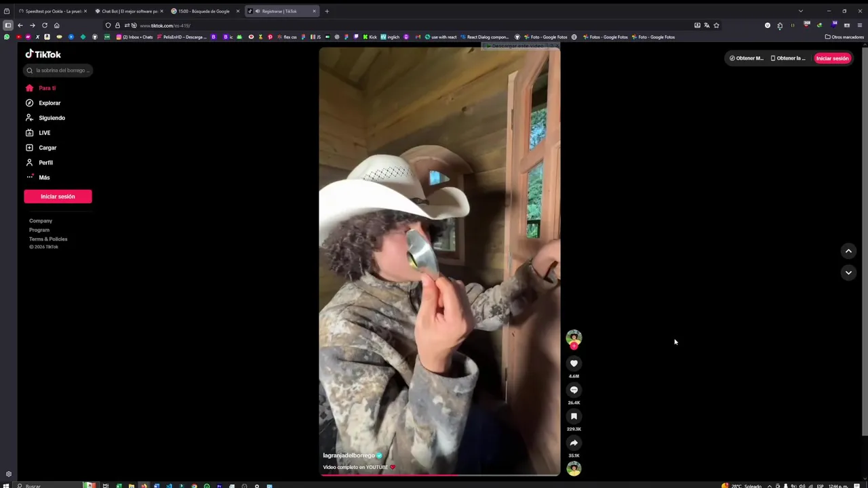Switch to the Chat Bot tab
The image size is (868, 488).
pyautogui.click(x=129, y=12)
